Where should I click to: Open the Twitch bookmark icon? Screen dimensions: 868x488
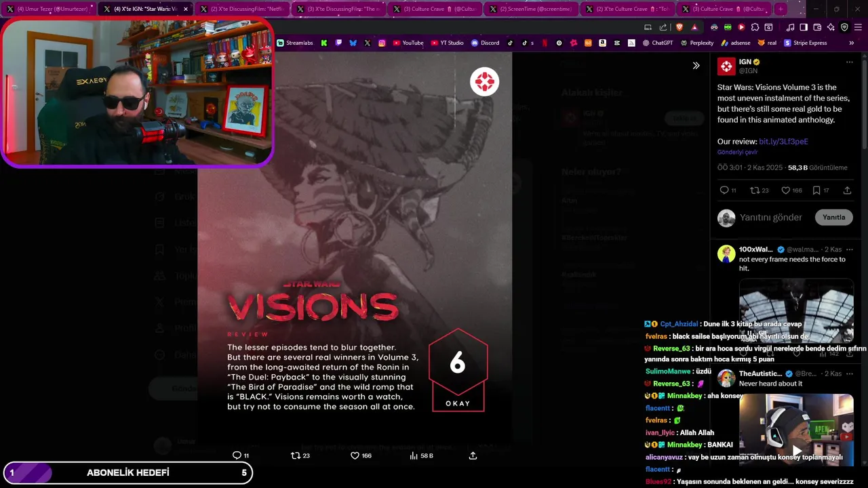[x=338, y=43]
